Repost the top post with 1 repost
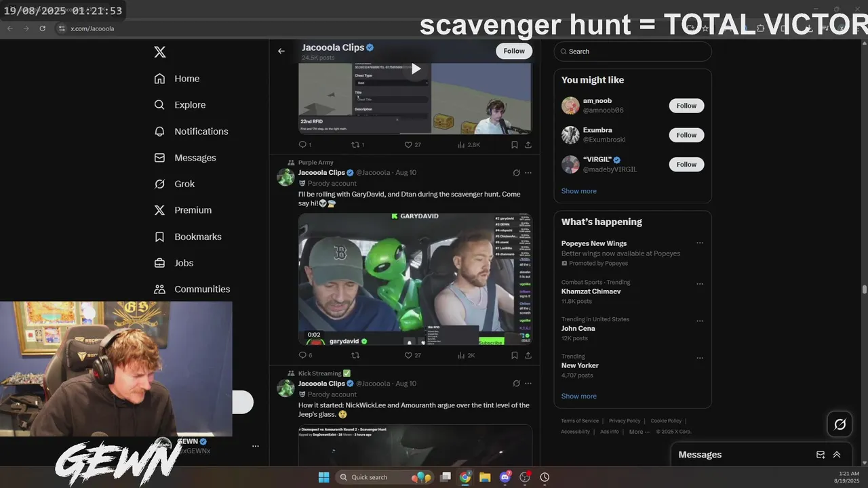868x488 pixels. click(357, 144)
